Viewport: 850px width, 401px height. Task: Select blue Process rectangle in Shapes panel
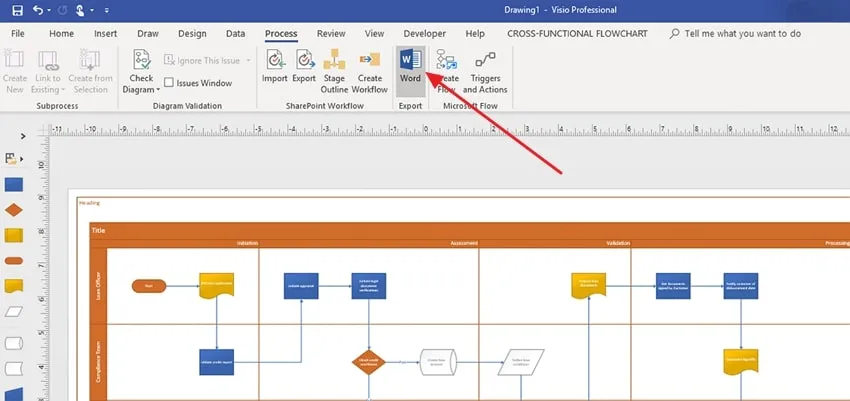click(x=14, y=185)
